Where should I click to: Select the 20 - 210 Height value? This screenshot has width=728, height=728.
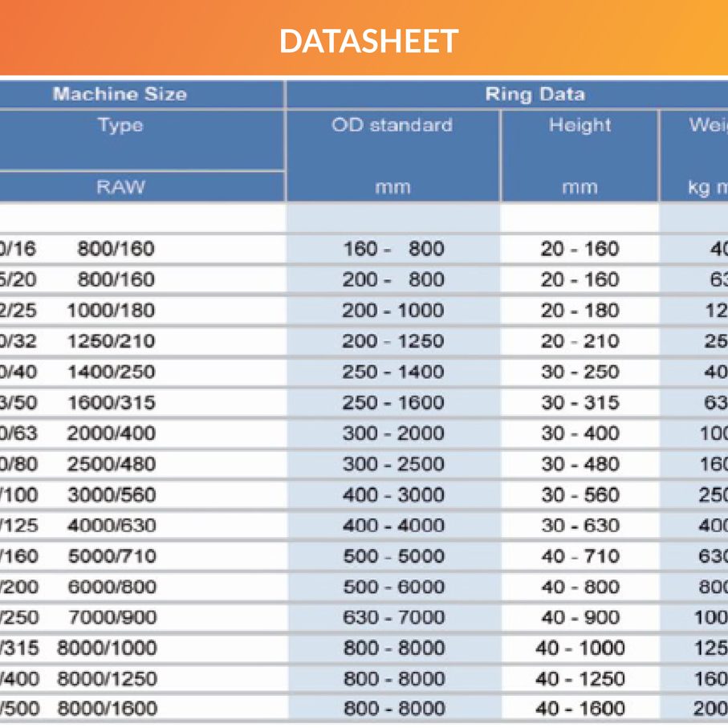[x=580, y=340]
